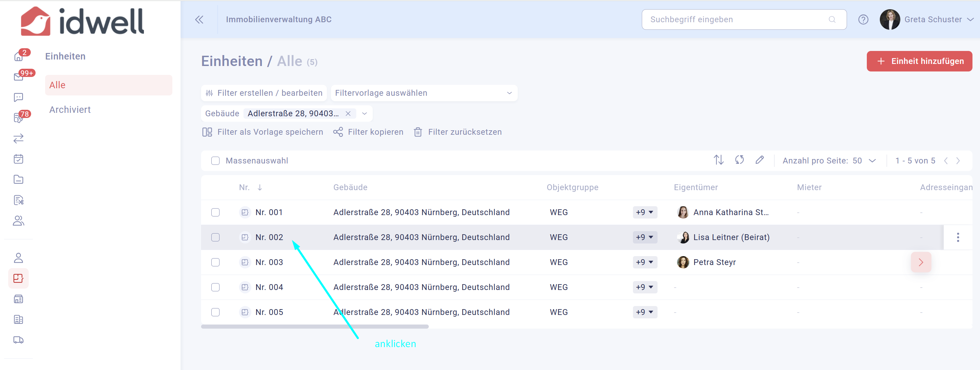Viewport: 980px width, 370px height.
Task: Select the Alle menu item
Action: click(x=108, y=85)
